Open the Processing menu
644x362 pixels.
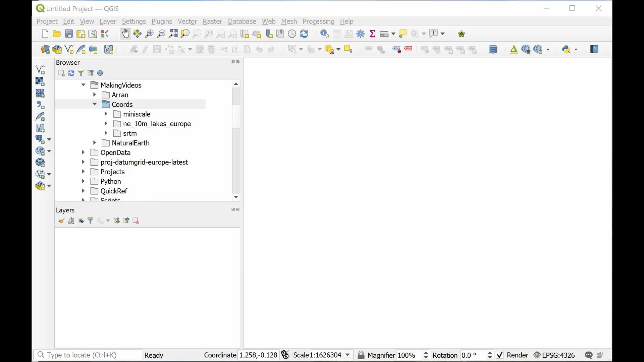[x=318, y=21]
